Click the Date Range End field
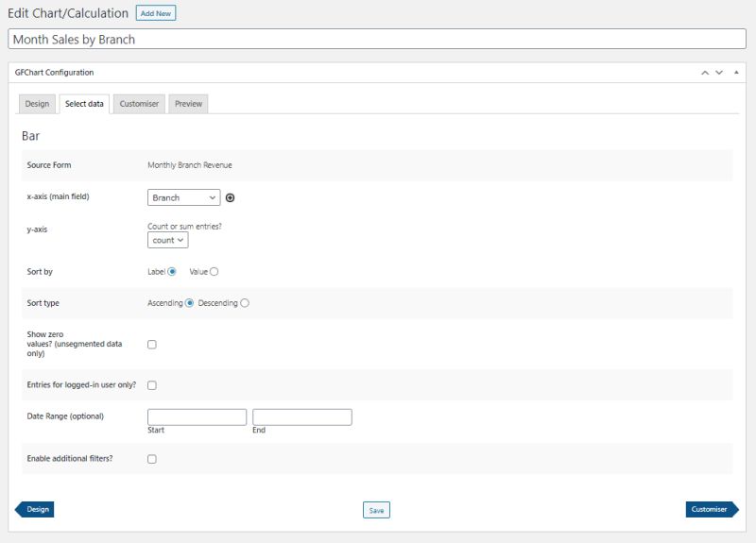Screen dimensions: 756x543 [301, 417]
